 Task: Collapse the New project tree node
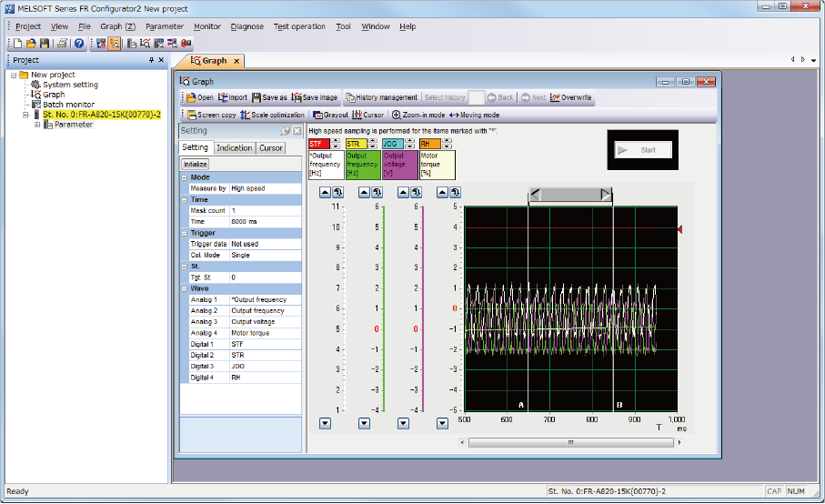pyautogui.click(x=14, y=76)
